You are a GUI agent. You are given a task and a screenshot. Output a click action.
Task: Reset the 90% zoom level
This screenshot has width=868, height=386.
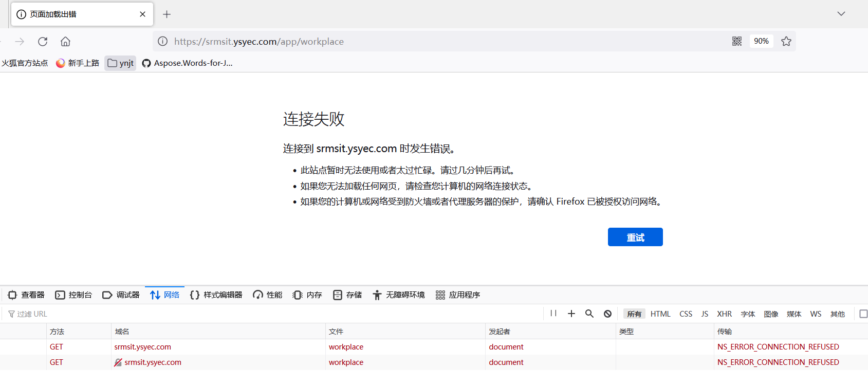tap(761, 41)
